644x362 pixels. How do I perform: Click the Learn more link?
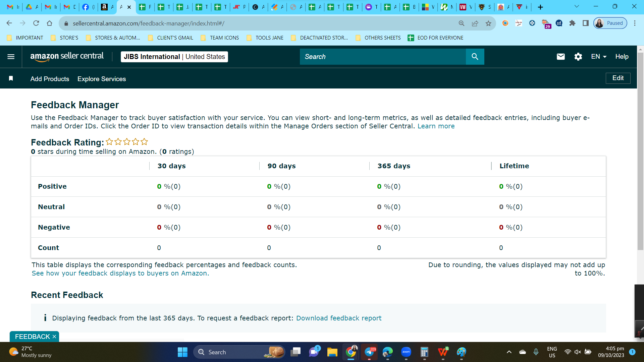[x=436, y=126]
